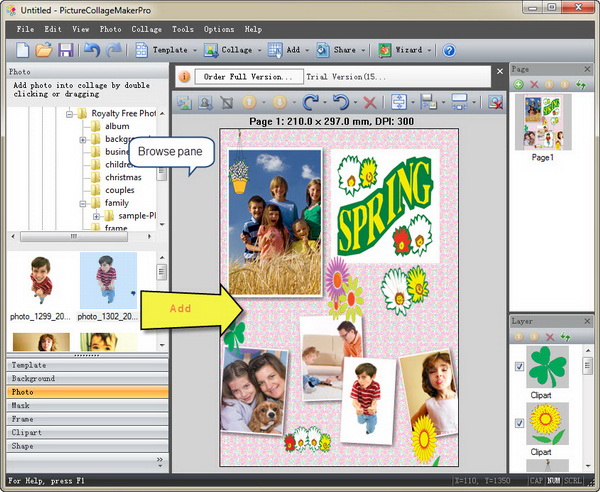Switch to the Template tab

point(87,365)
